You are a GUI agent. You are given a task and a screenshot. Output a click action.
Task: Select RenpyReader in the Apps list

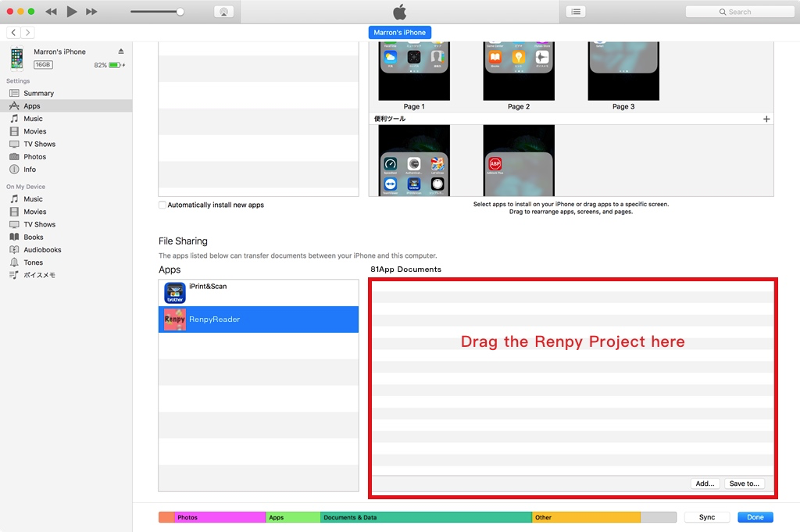258,320
